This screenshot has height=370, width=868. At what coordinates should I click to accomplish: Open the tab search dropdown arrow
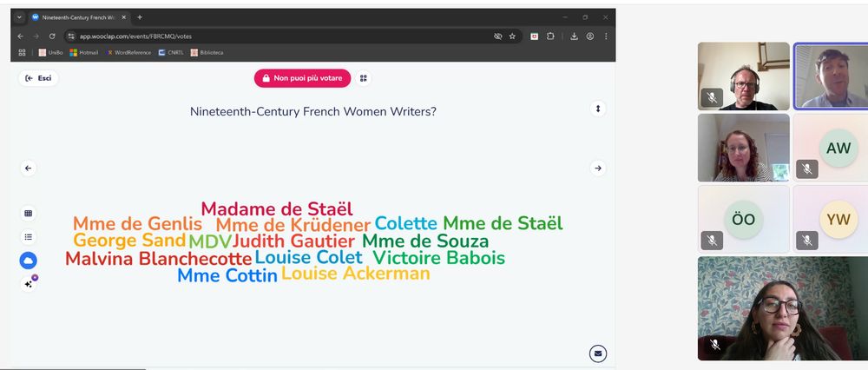[19, 17]
